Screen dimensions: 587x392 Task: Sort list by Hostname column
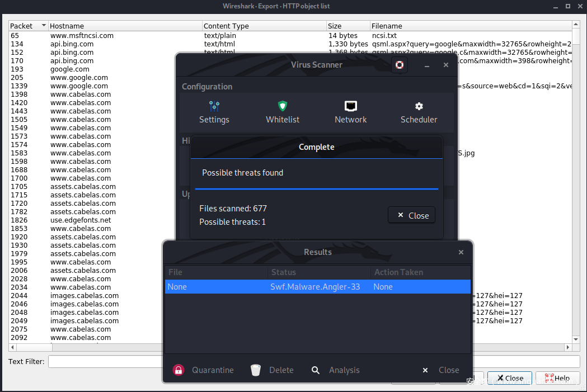(123, 26)
